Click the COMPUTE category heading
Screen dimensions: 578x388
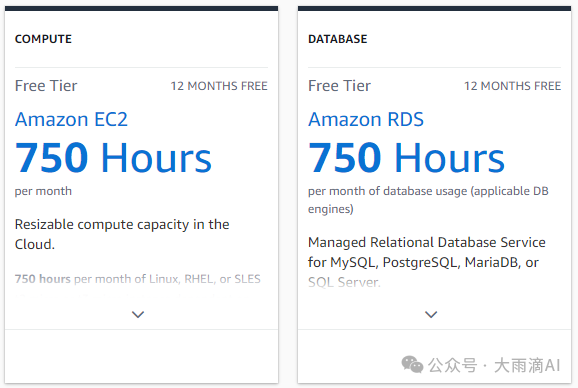click(x=43, y=39)
